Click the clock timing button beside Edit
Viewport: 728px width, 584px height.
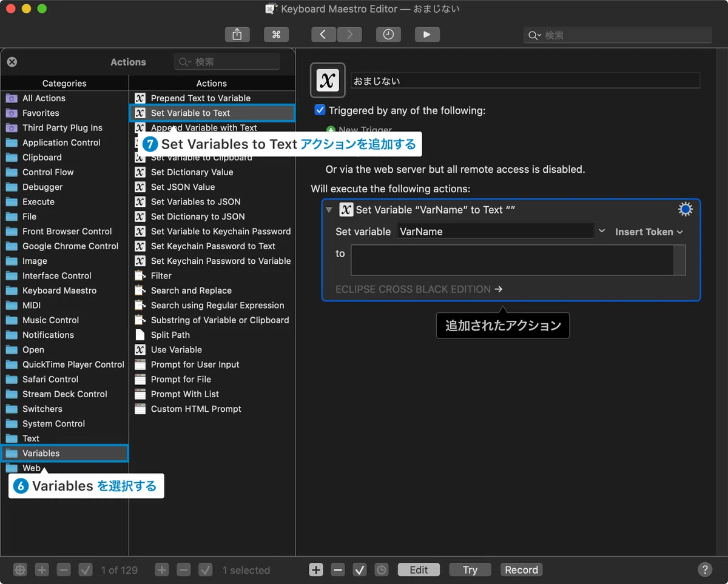point(382,569)
